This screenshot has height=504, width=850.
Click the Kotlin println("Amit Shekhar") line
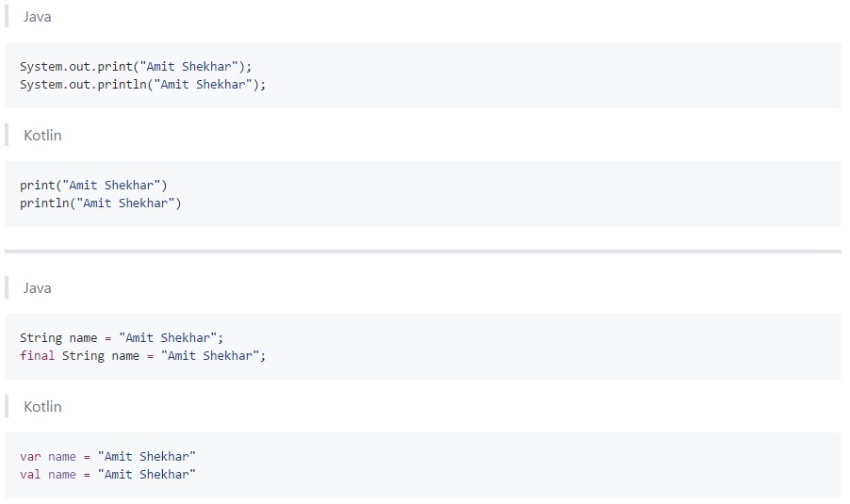100,203
